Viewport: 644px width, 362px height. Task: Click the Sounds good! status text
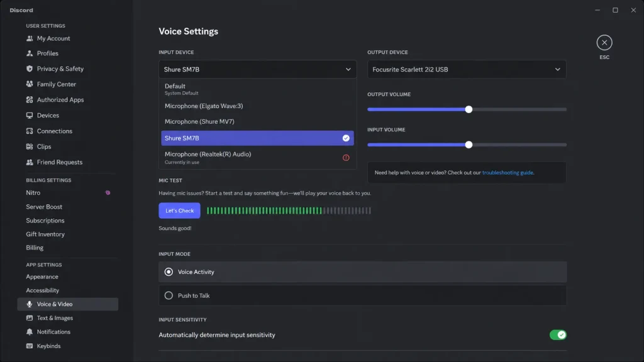175,228
